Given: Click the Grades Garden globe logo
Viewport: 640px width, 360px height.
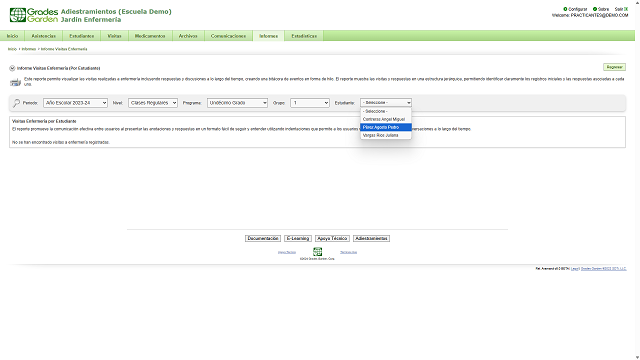Looking at the screenshot, I should point(18,15).
